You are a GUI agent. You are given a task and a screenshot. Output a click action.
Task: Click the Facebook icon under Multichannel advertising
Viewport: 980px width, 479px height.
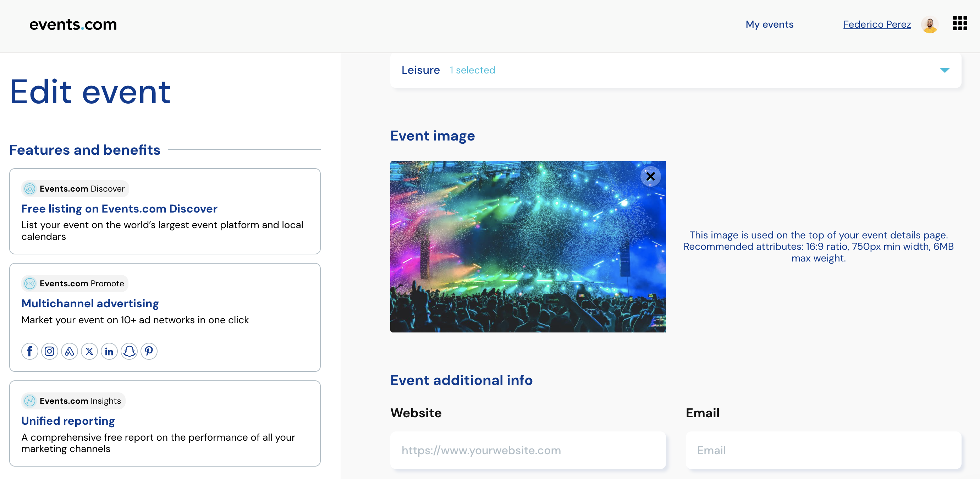coord(30,351)
